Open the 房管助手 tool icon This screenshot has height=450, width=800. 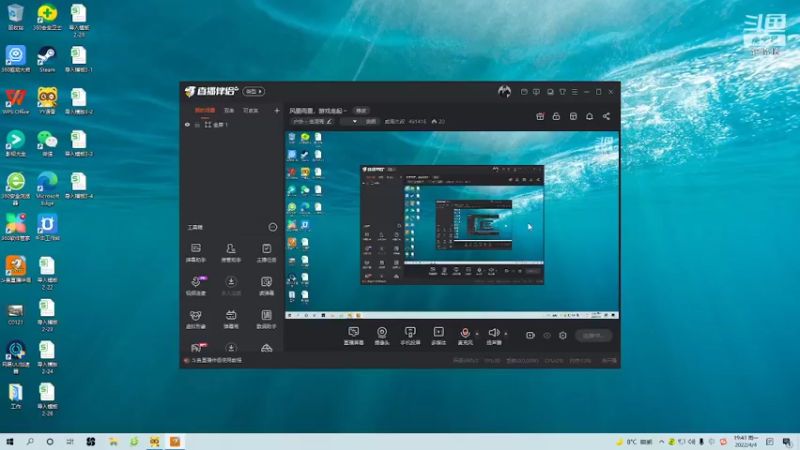point(231,253)
